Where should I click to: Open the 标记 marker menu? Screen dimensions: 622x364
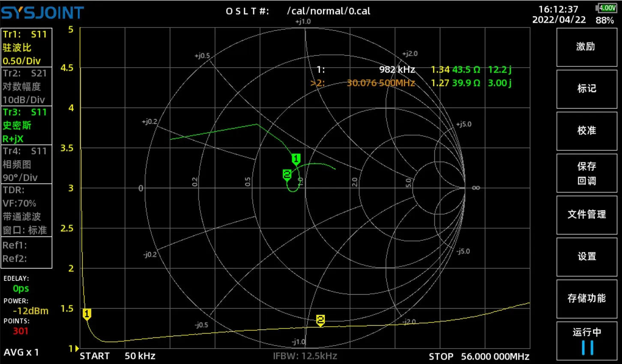point(586,89)
